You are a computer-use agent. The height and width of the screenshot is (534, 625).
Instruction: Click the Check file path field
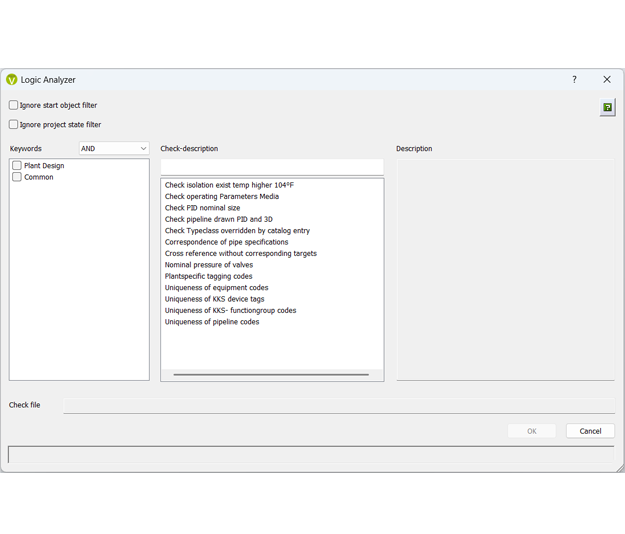pyautogui.click(x=339, y=406)
